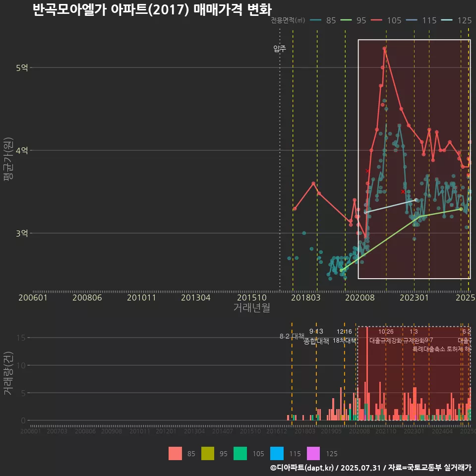
Task: Click 200601 on the price chart x-axis
Action: coord(33,297)
